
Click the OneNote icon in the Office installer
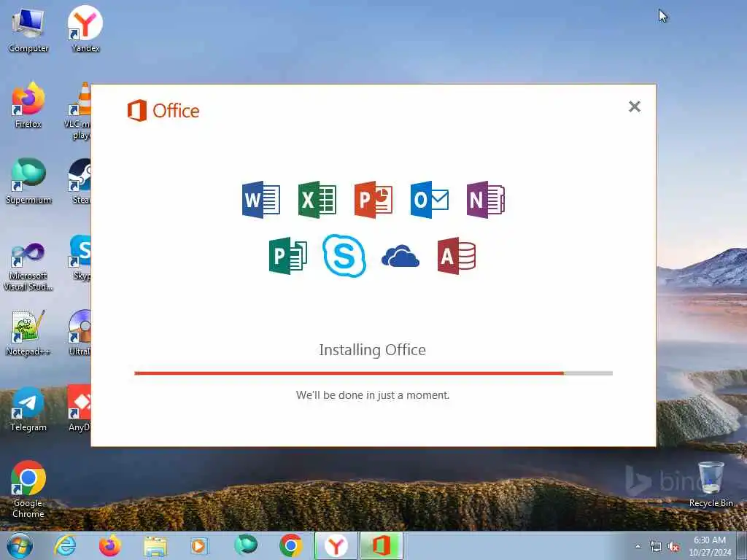(x=485, y=200)
